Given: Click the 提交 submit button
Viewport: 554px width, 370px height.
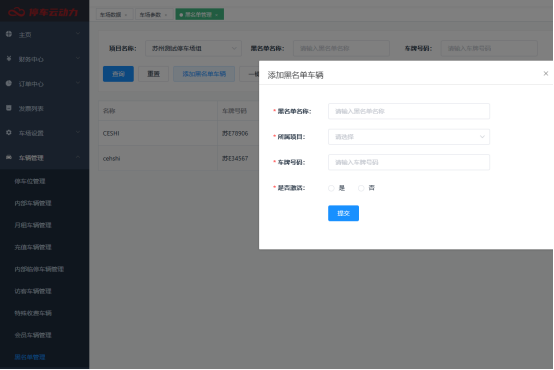Looking at the screenshot, I should click(343, 213).
